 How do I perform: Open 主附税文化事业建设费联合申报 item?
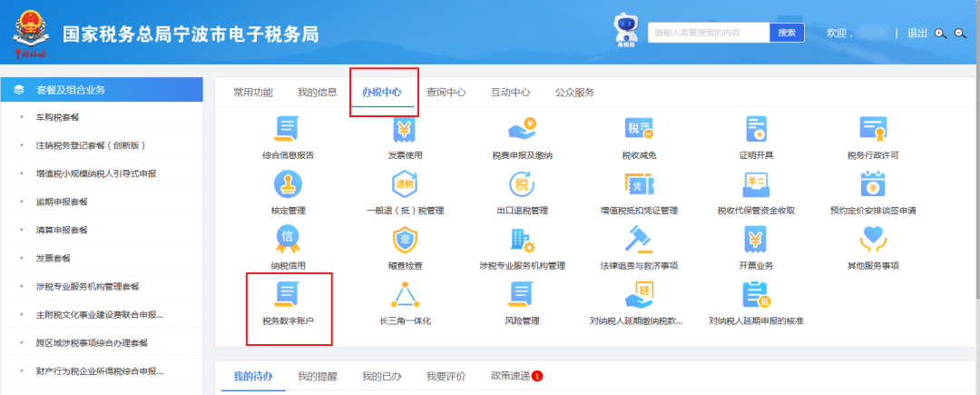click(100, 315)
